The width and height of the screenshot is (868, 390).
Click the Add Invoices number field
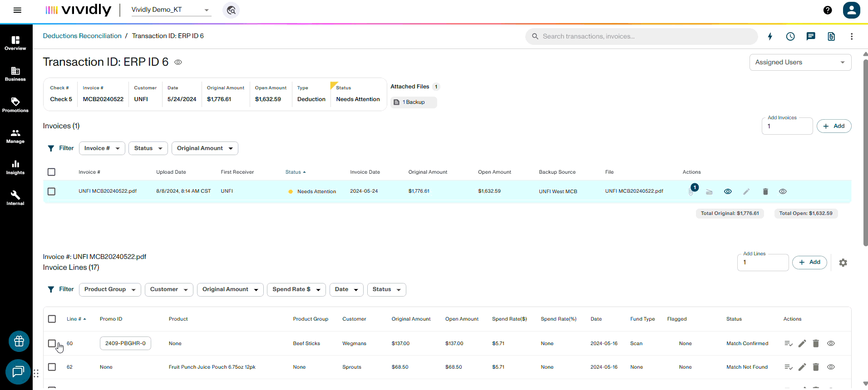787,126
